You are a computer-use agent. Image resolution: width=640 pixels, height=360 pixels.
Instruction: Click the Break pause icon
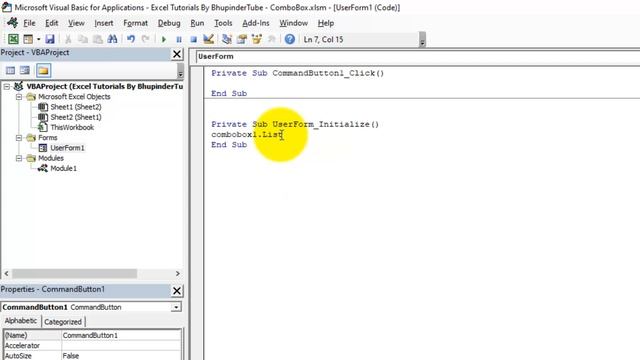(x=179, y=39)
